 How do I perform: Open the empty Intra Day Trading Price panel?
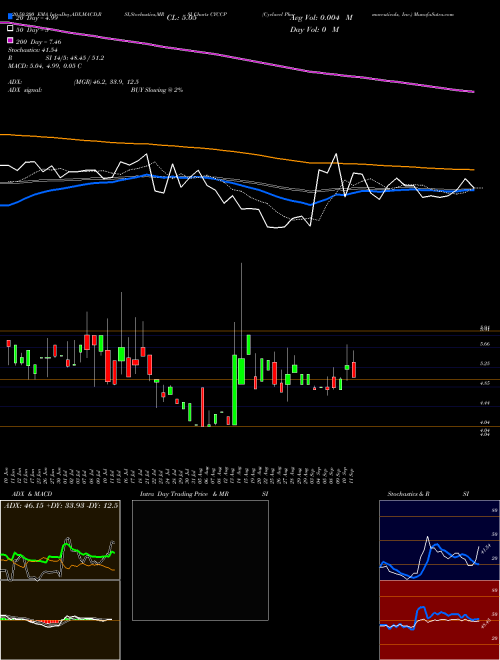[200, 560]
